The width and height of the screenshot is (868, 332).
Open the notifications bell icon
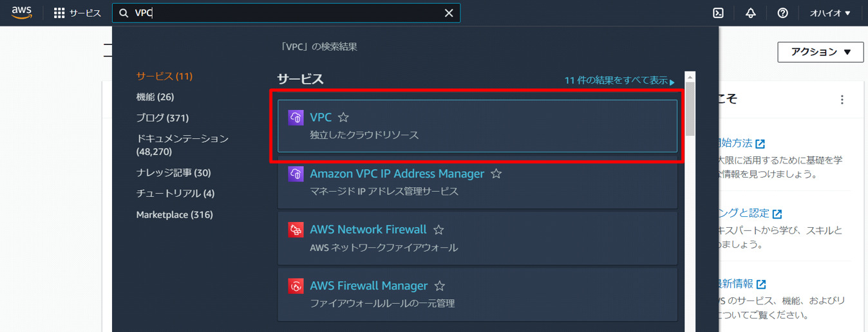751,13
